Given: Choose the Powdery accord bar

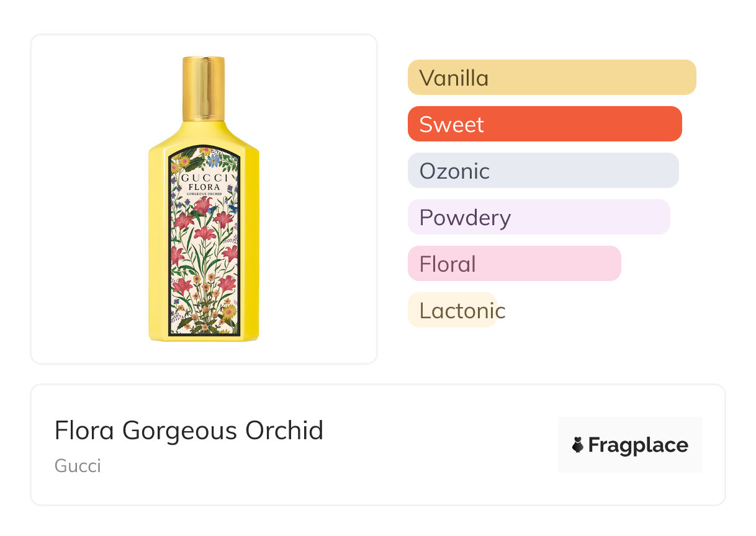Looking at the screenshot, I should click(x=539, y=217).
